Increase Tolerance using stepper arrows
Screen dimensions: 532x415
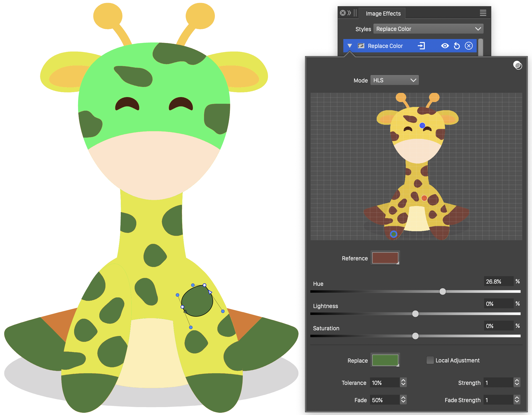403,381
